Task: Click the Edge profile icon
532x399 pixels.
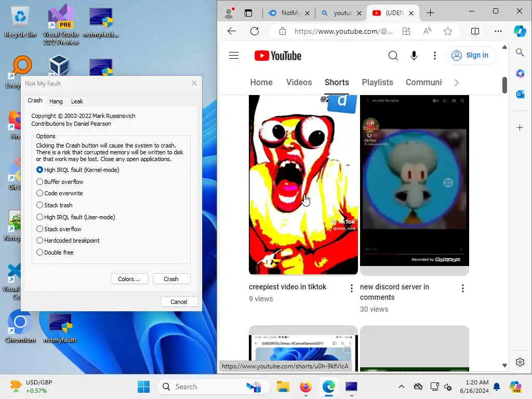Action: (229, 13)
